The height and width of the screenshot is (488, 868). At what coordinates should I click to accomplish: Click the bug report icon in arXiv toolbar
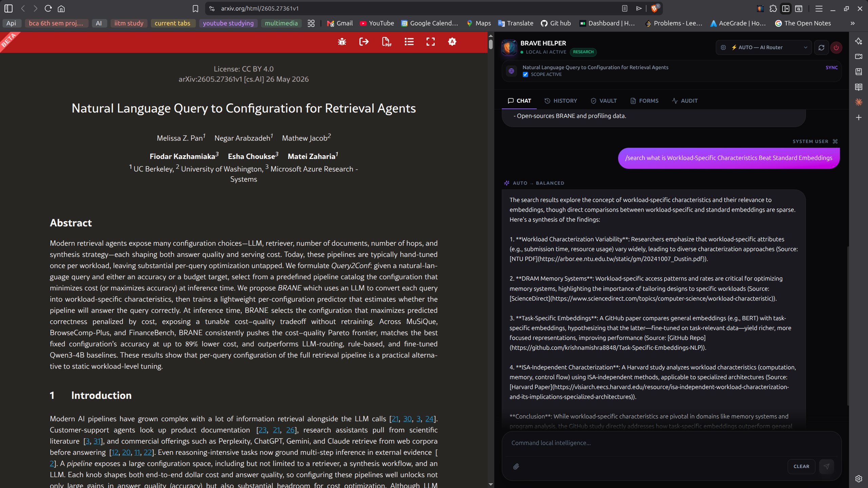click(342, 42)
